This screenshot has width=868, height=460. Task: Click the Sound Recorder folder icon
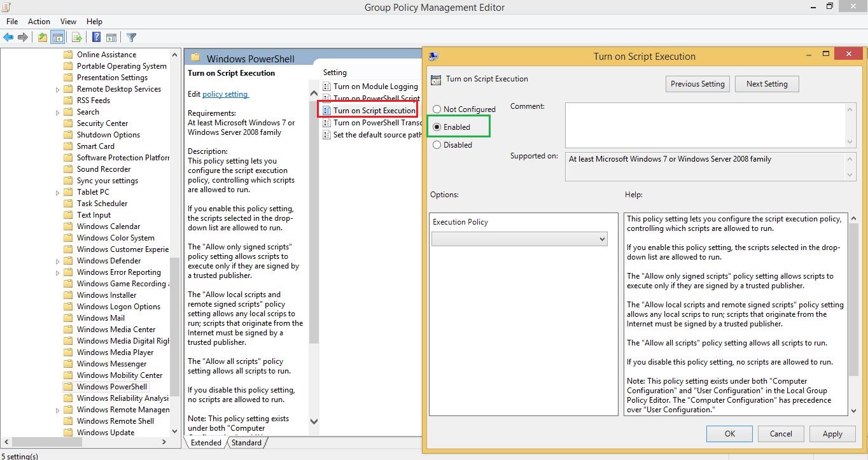coord(68,169)
